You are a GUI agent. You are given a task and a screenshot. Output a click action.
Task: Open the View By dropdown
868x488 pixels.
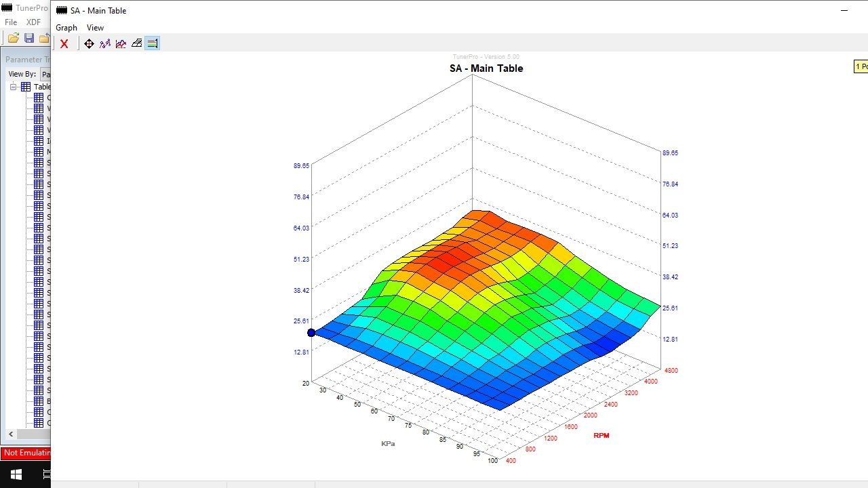click(45, 74)
